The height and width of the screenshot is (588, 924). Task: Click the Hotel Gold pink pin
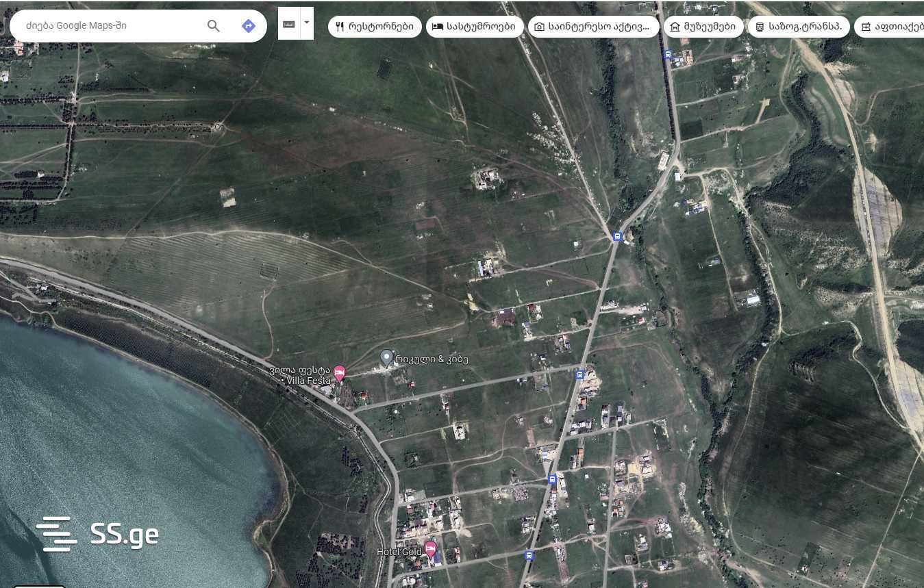click(430, 548)
